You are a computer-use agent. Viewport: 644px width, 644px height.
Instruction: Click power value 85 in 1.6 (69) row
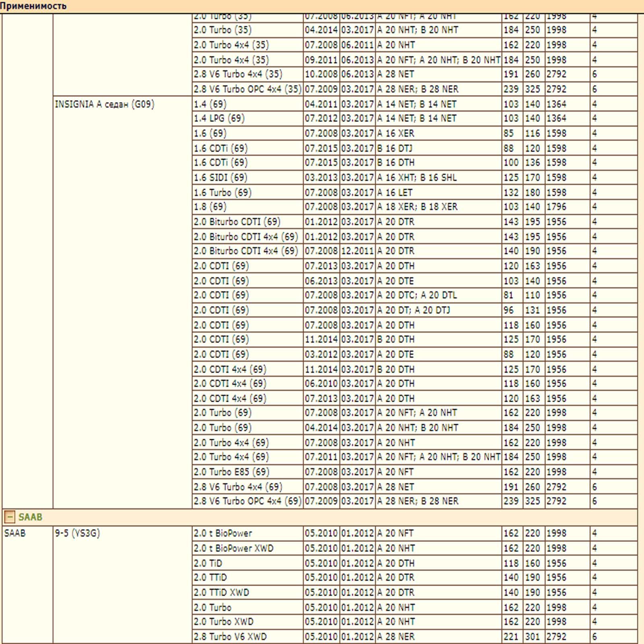(509, 133)
